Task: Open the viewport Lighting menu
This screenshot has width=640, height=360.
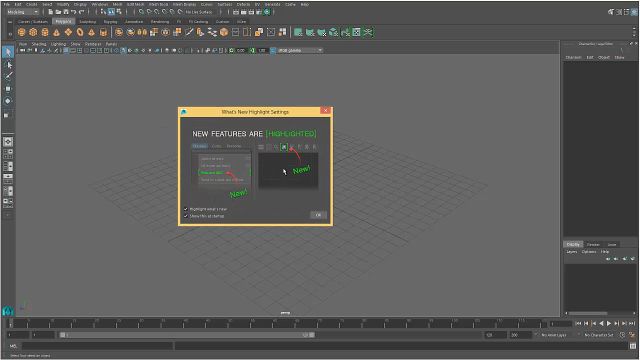Action: pyautogui.click(x=58, y=44)
